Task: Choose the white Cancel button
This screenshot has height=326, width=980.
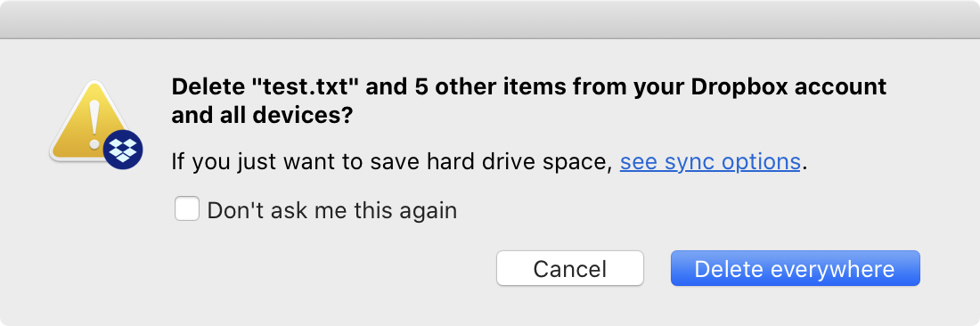Action: (570, 268)
